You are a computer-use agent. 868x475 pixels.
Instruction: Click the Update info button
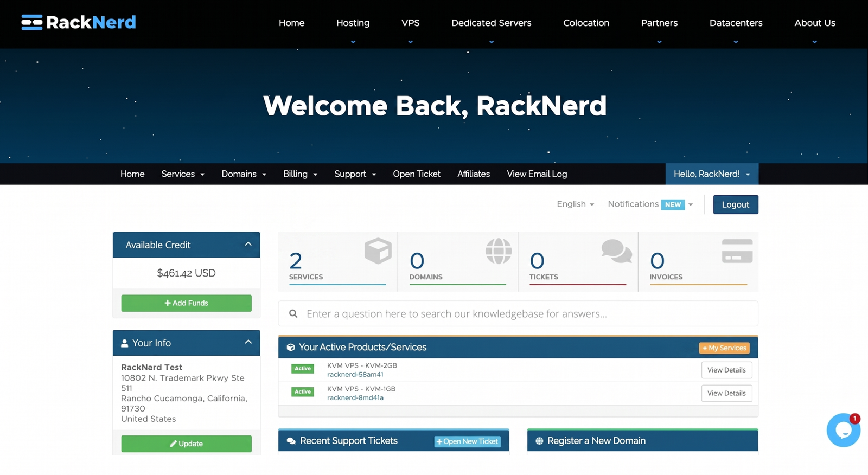[186, 444]
